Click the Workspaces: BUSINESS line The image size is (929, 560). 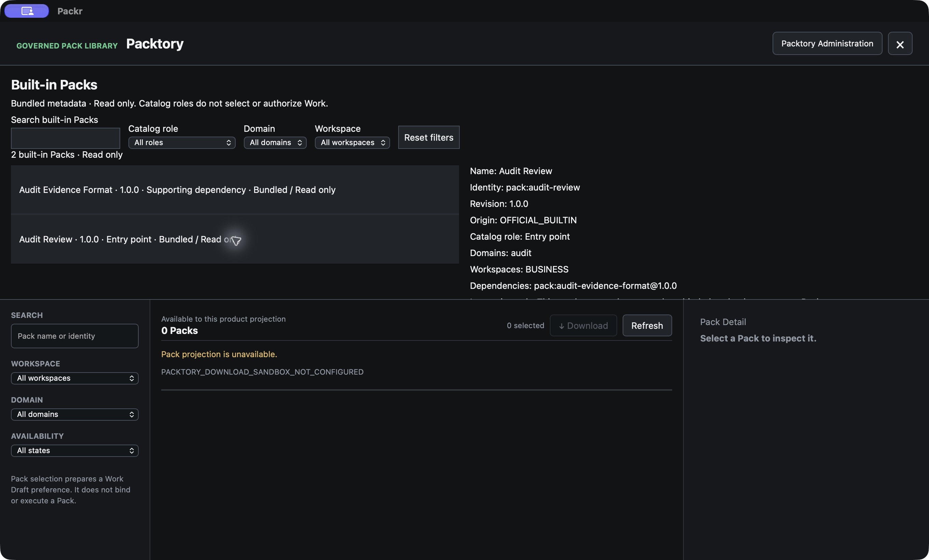519,269
